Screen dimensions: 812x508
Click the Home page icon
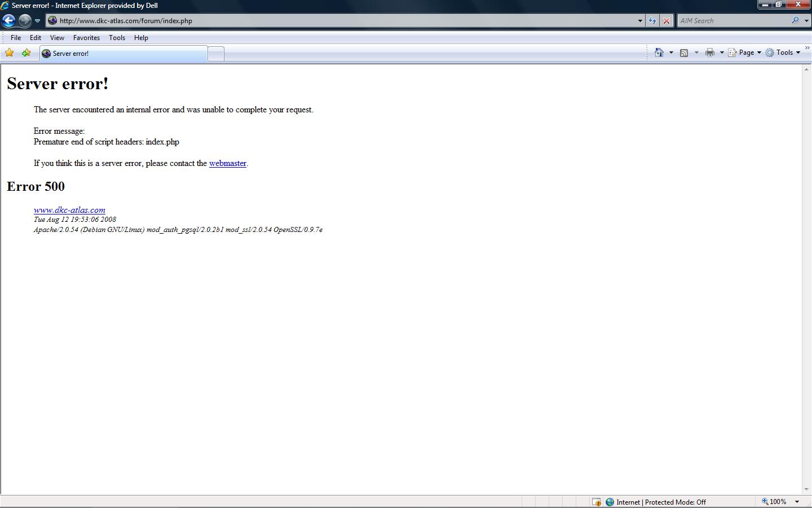(x=659, y=52)
